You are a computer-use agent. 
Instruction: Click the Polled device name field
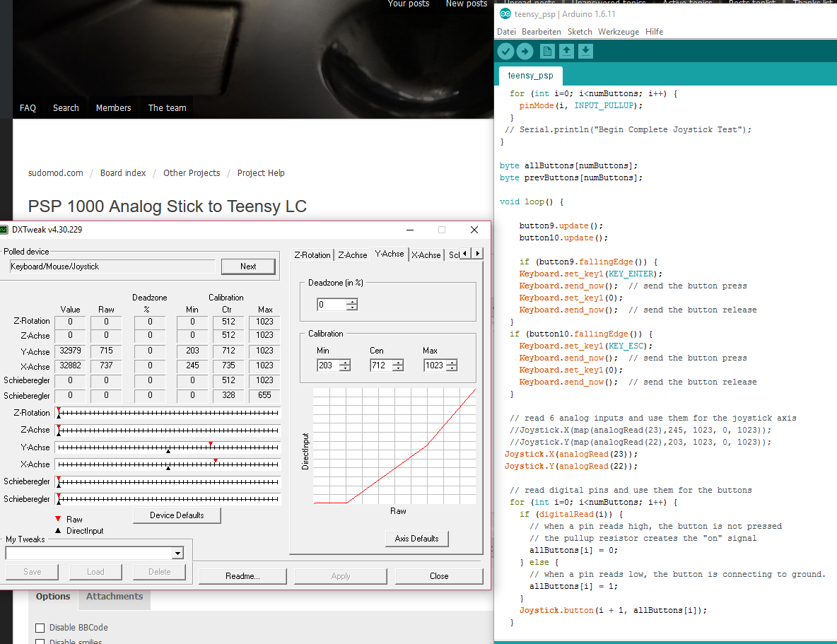point(112,267)
